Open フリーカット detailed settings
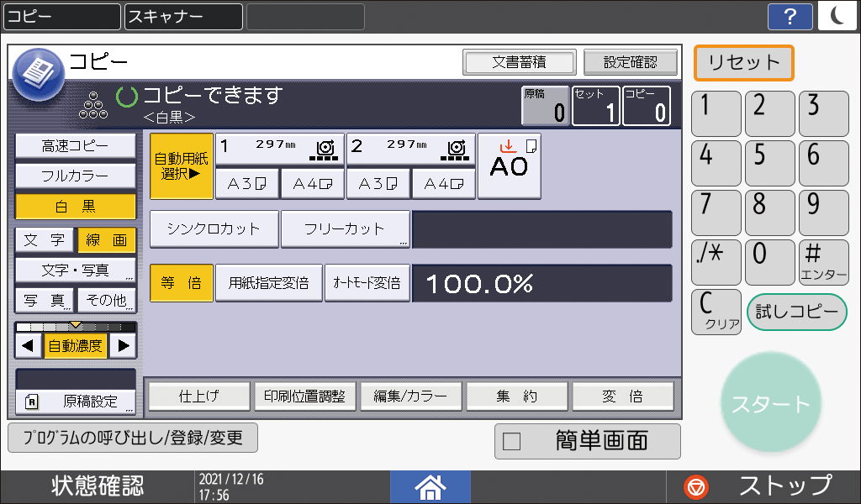 [x=345, y=228]
